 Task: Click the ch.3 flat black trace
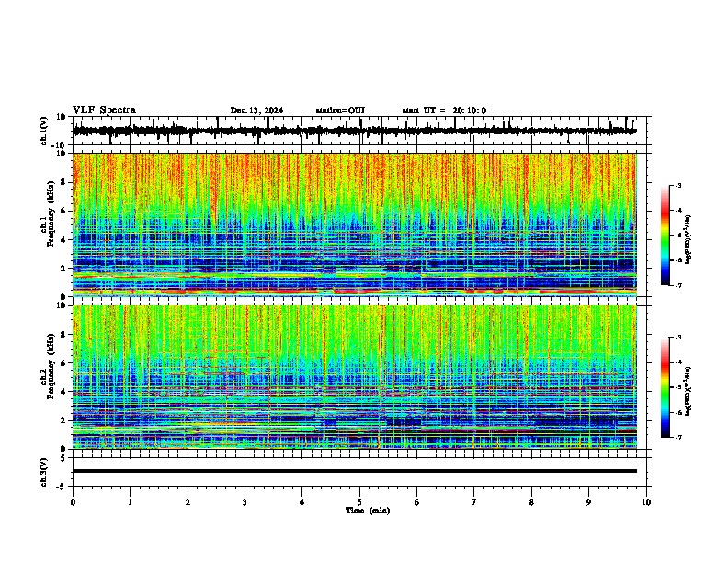coord(355,471)
